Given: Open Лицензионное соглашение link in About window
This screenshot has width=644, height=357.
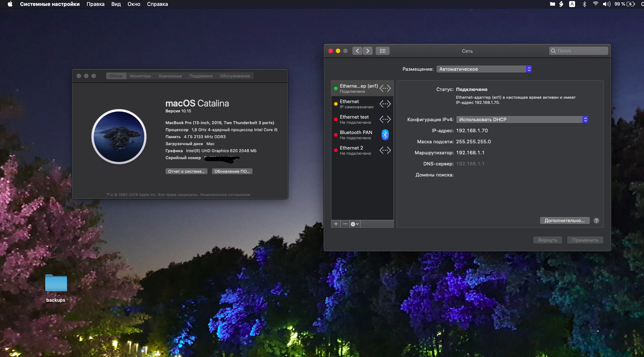Looking at the screenshot, I should pyautogui.click(x=225, y=195).
